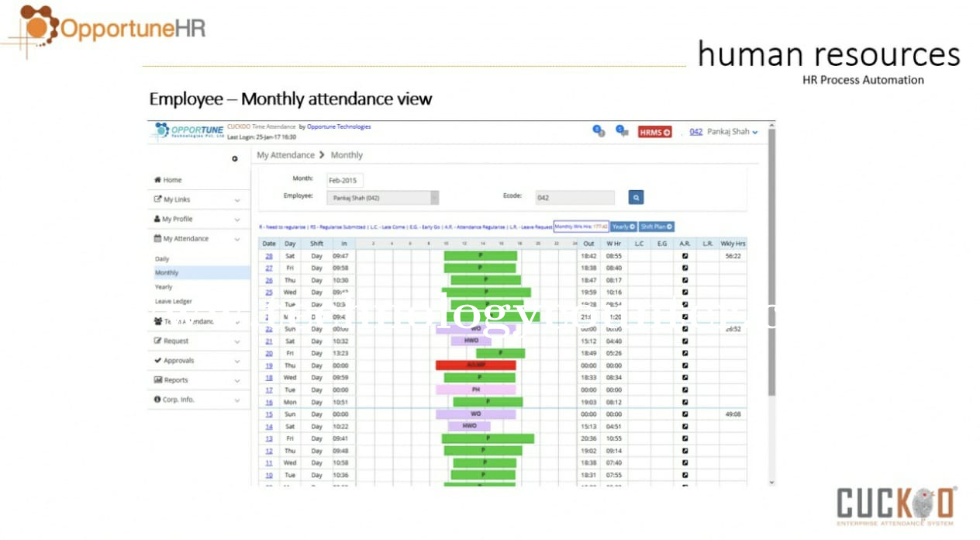The height and width of the screenshot is (540, 980).
Task: Click the weekly hours value 56:22
Action: (733, 256)
